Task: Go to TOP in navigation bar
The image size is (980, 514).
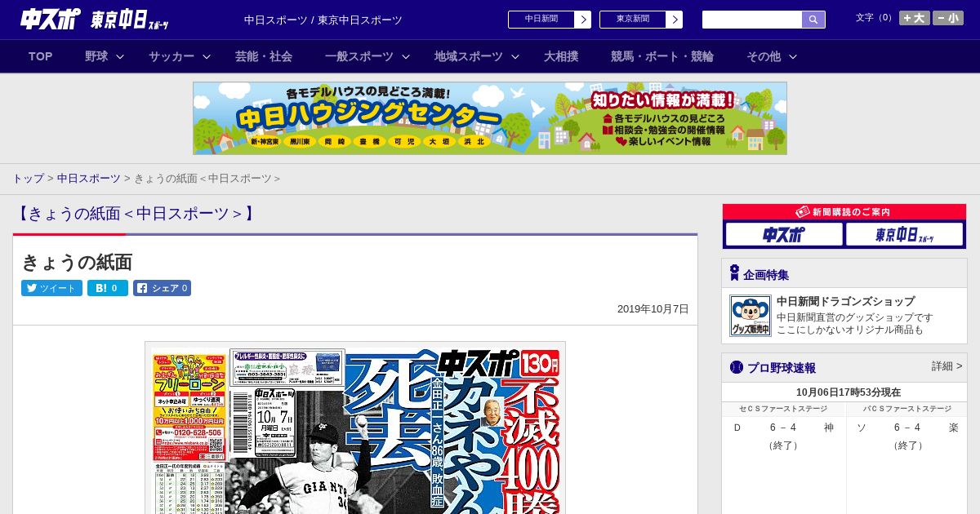Action: pos(41,56)
